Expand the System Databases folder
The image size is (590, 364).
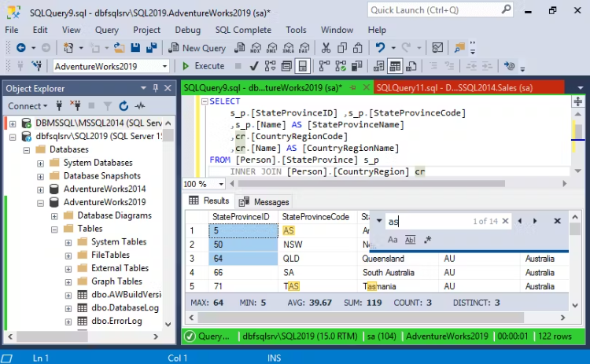(x=40, y=164)
